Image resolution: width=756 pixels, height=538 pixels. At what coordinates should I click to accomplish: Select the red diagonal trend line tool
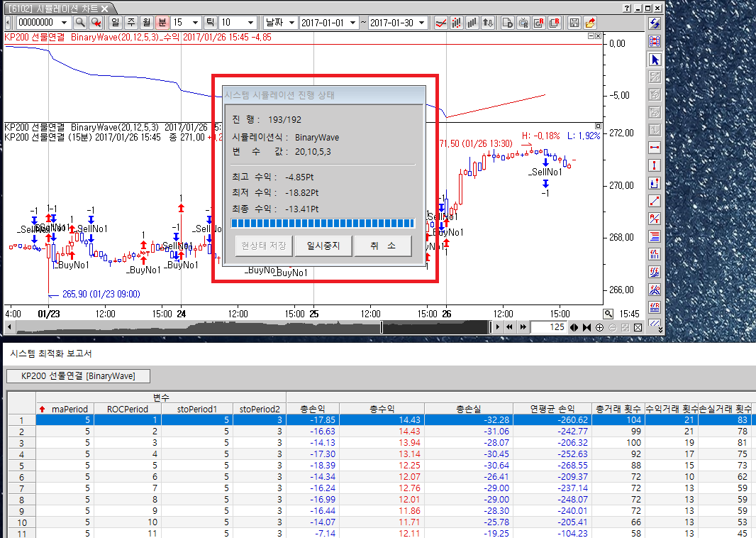[x=655, y=201]
